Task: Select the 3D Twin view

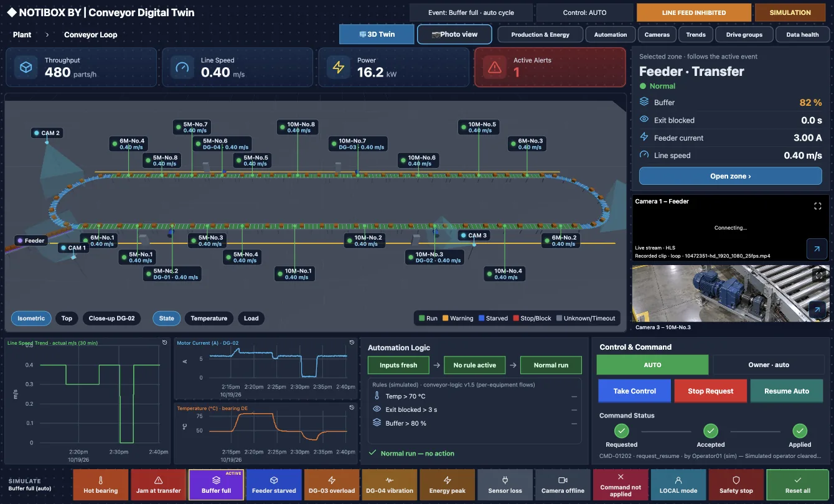Action: [377, 34]
